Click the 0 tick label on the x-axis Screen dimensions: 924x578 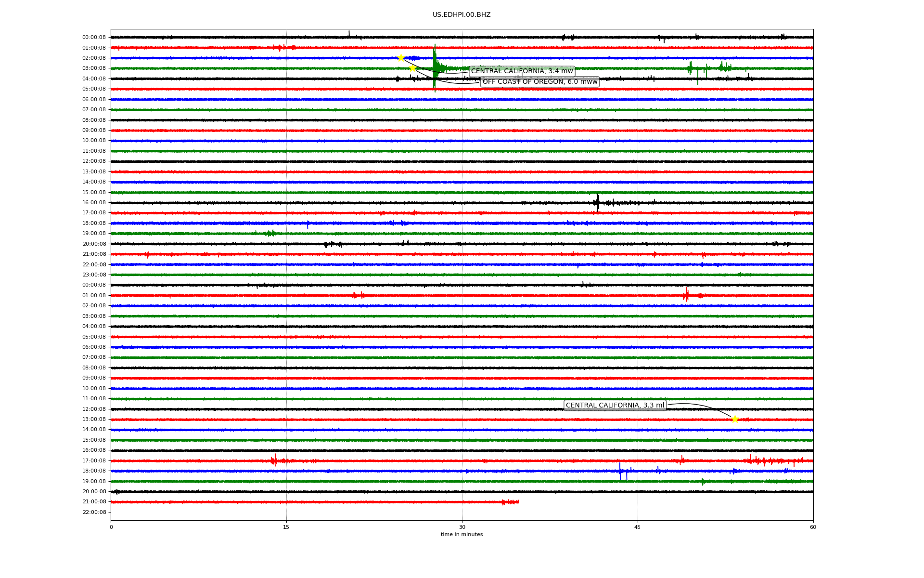(x=111, y=527)
